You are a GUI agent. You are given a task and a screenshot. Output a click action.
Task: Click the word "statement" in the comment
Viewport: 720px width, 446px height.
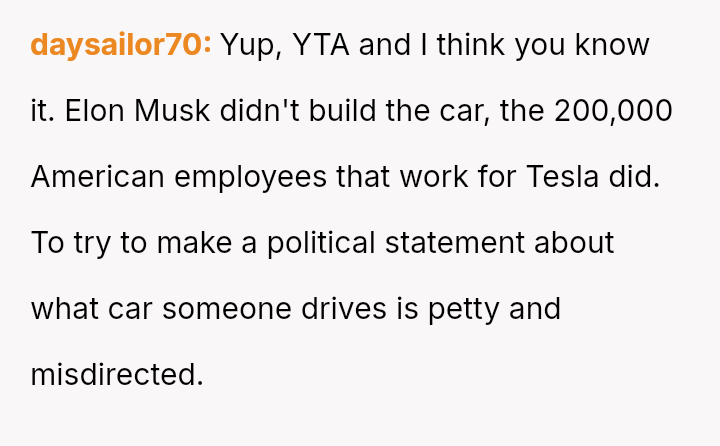[x=455, y=243]
